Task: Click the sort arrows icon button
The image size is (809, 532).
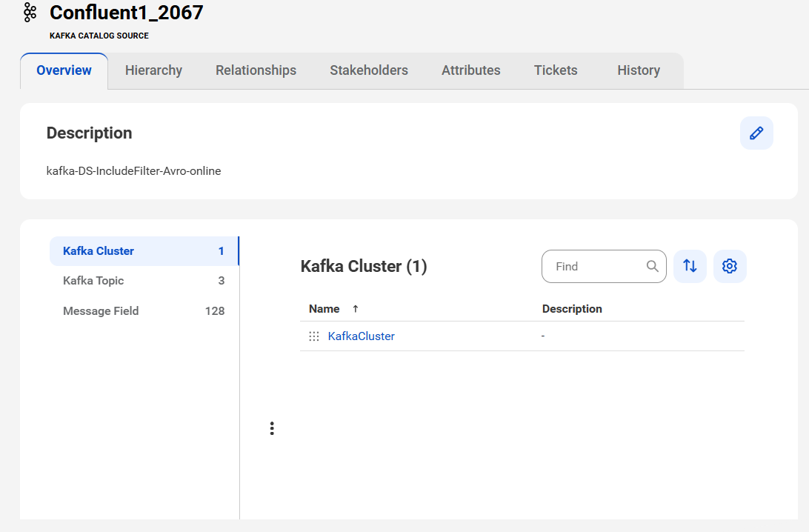Action: (690, 266)
